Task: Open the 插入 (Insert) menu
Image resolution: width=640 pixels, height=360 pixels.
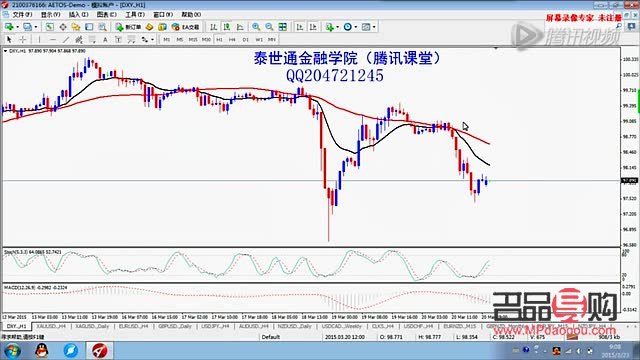Action: click(x=78, y=15)
